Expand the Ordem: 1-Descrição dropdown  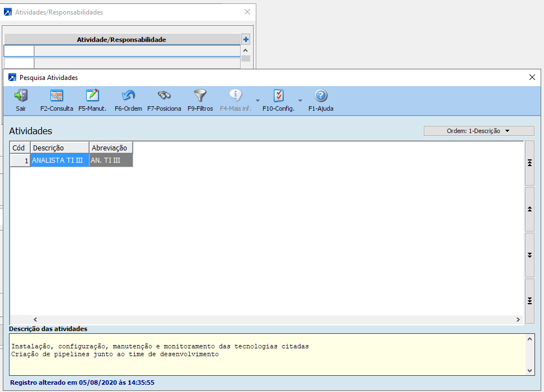tap(479, 131)
